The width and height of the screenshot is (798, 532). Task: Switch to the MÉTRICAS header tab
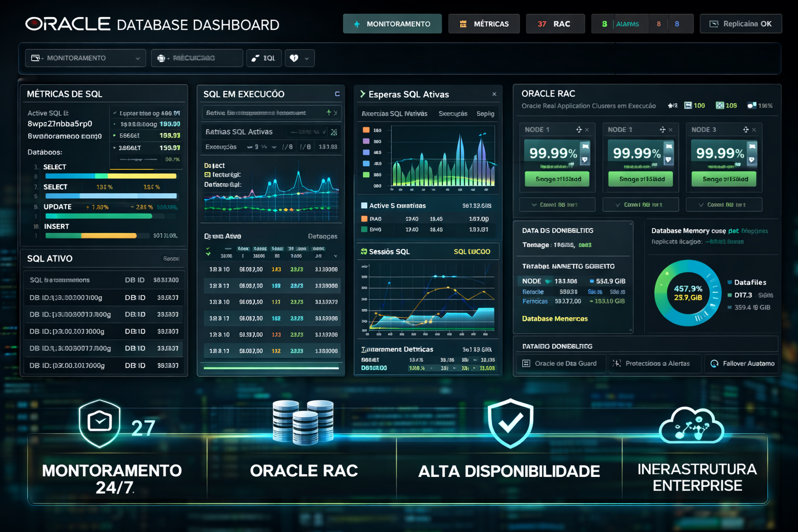(484, 24)
